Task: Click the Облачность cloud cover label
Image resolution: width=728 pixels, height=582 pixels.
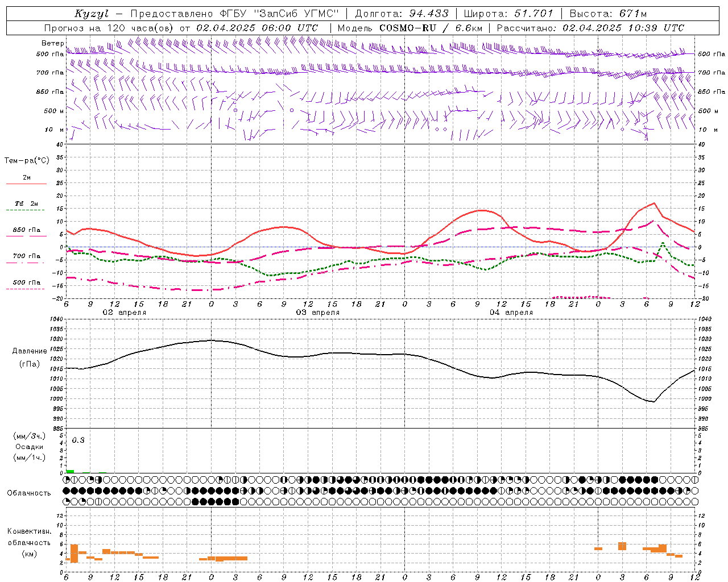Action: click(x=29, y=493)
